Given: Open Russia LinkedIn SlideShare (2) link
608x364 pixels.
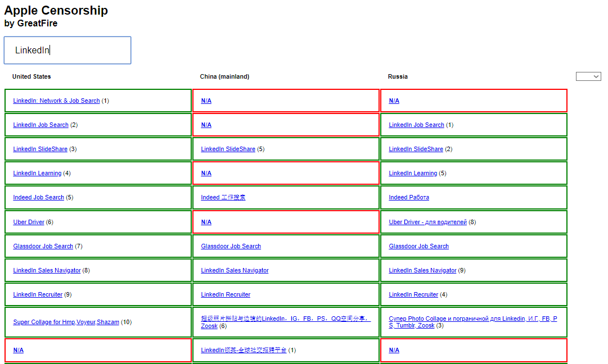Looking at the screenshot, I should point(416,149).
